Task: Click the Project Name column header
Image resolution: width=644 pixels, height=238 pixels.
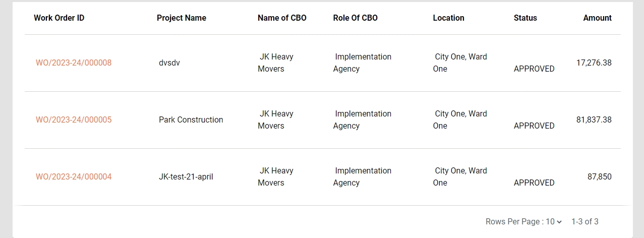Action: tap(182, 18)
